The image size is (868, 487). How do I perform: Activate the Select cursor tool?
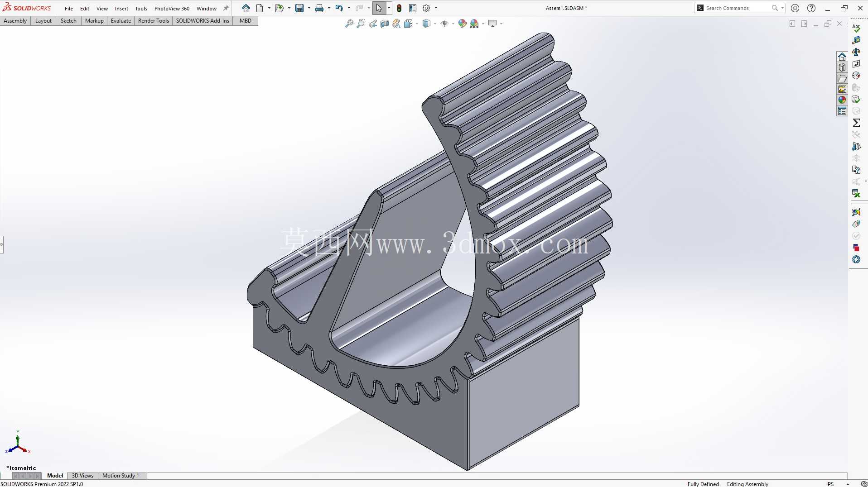coord(379,8)
